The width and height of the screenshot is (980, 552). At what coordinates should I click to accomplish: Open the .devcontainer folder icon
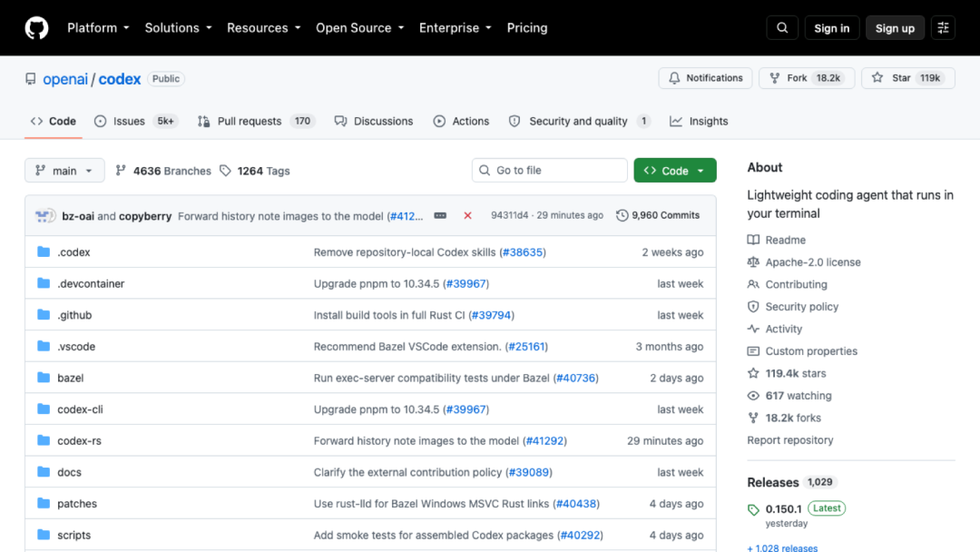click(x=44, y=283)
